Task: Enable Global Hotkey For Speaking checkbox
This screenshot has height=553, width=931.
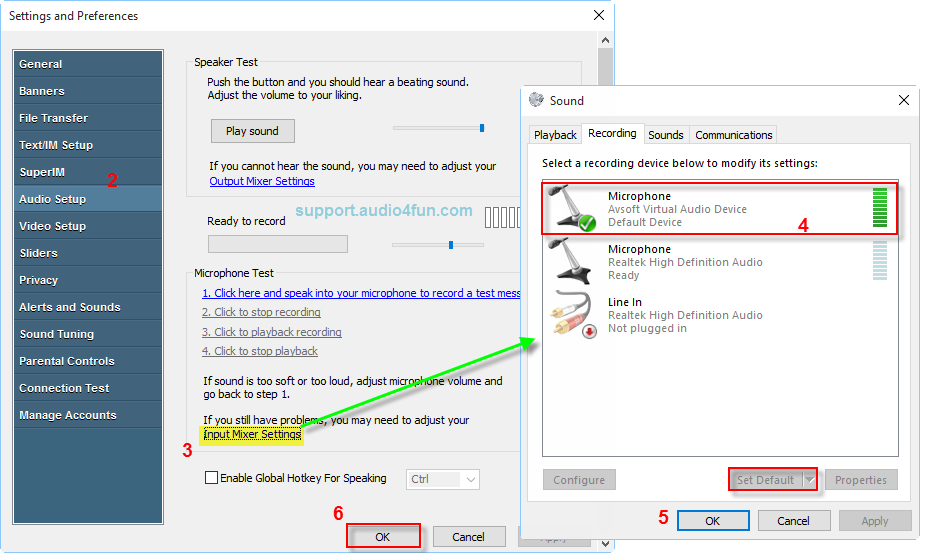Action: tap(211, 478)
